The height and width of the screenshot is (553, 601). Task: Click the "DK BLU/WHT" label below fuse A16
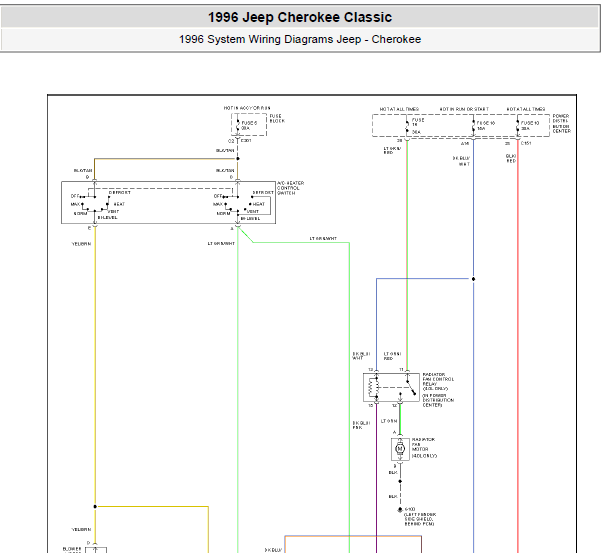coord(461,161)
